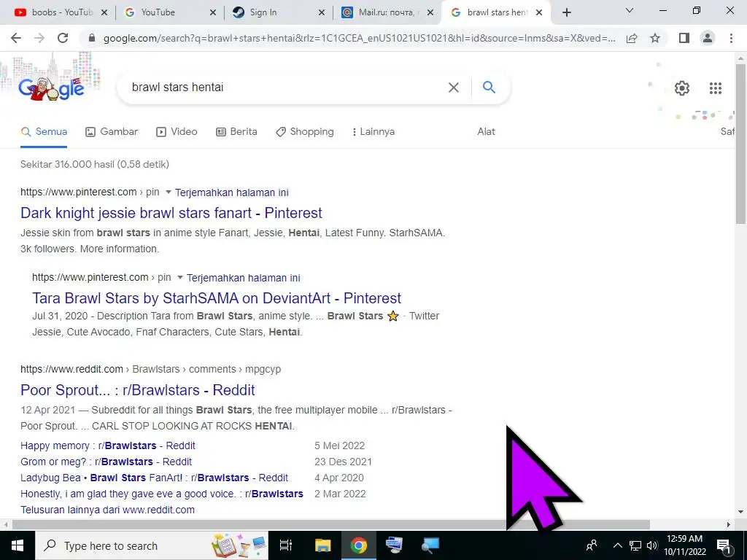Open File Explorer from the taskbar

click(322, 545)
